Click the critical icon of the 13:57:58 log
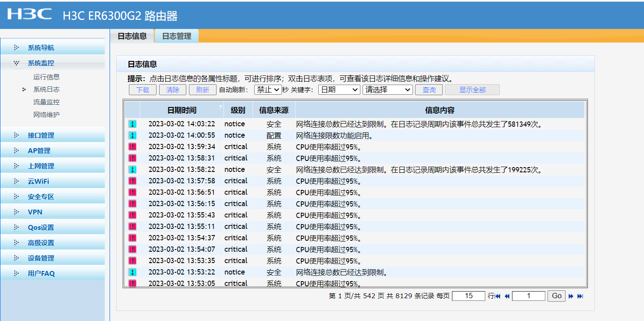This screenshot has height=321, width=644. click(132, 181)
